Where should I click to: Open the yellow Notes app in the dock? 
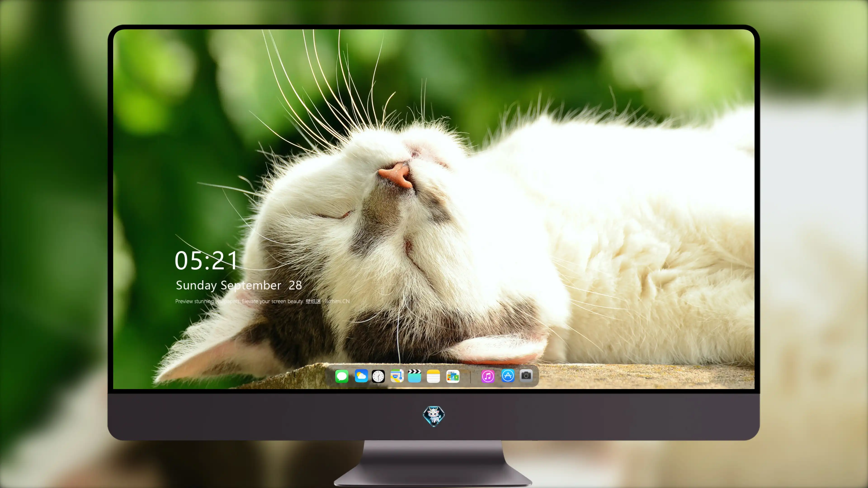[433, 376]
